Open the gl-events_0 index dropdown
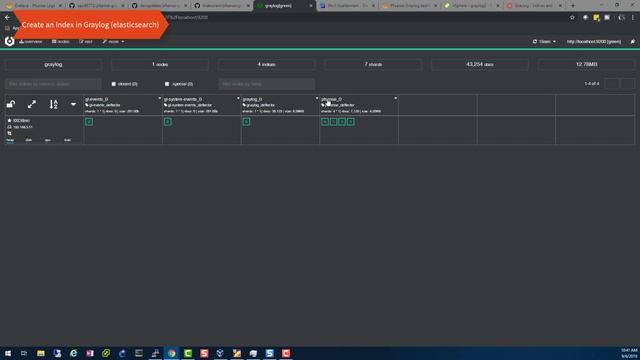Image resolution: width=640 pixels, height=360 pixels. 160,98
